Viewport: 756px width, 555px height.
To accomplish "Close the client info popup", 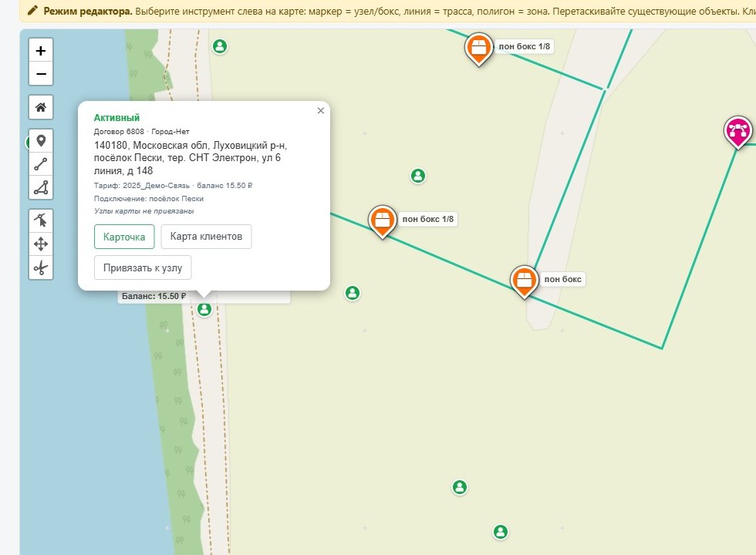I will tap(321, 111).
